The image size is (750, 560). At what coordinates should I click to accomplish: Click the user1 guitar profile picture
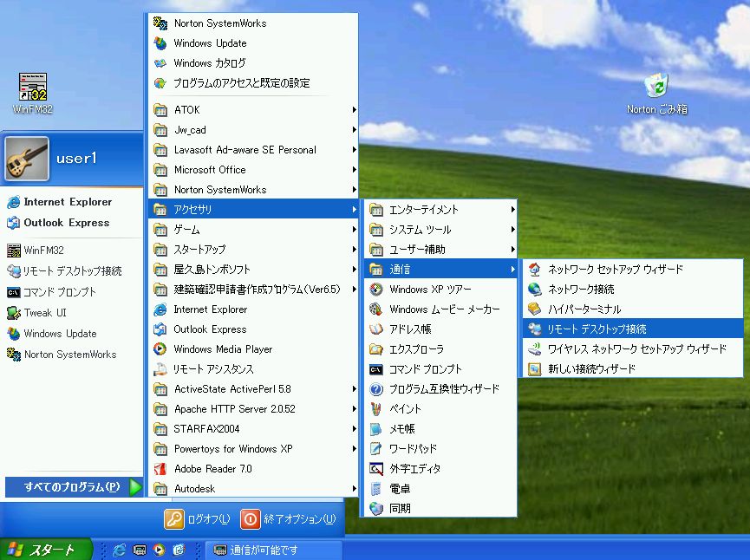coord(27,159)
